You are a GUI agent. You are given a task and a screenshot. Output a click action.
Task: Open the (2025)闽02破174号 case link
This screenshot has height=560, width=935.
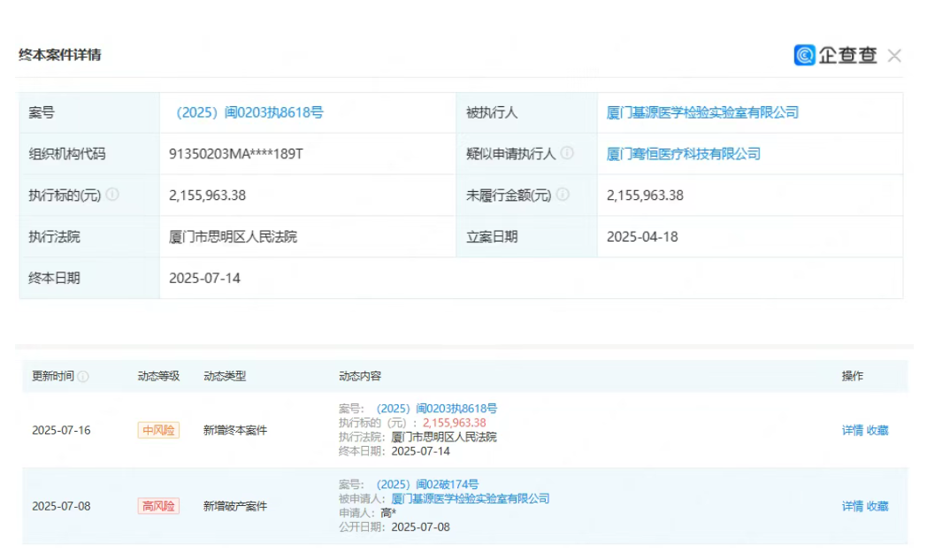tap(427, 485)
